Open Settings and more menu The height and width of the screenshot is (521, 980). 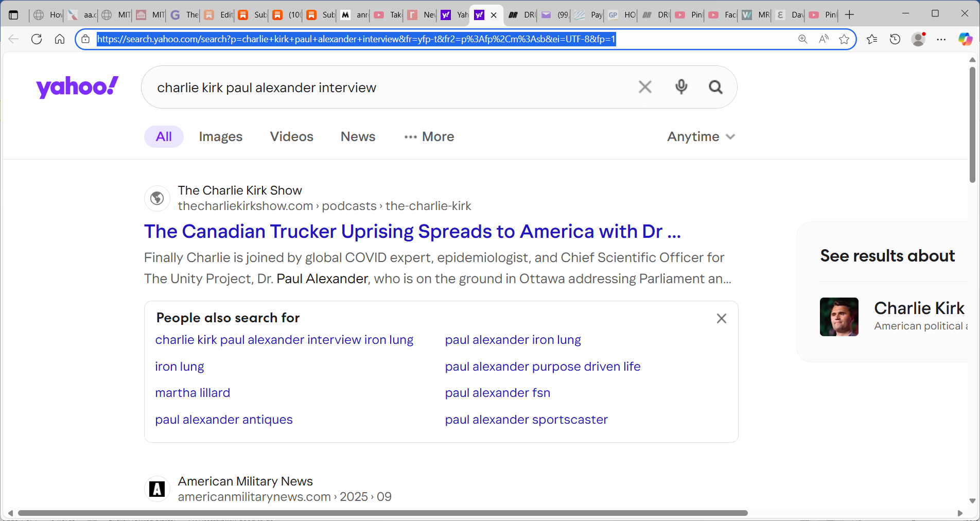pos(941,39)
